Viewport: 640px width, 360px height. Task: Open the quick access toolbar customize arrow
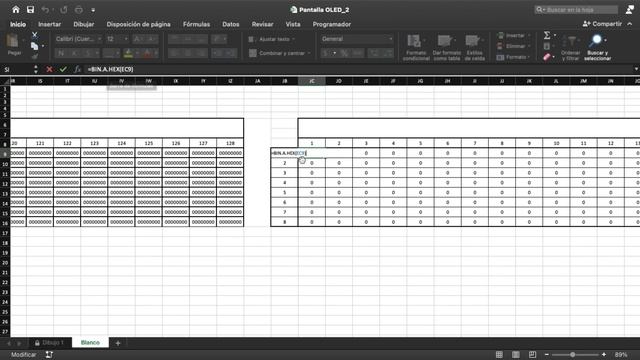tap(93, 10)
